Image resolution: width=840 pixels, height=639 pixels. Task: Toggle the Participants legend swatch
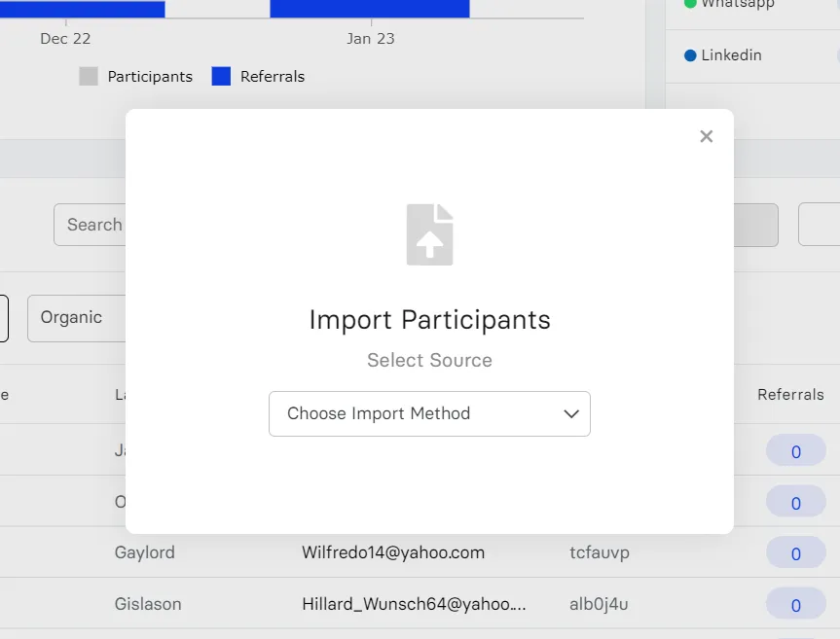tap(89, 77)
